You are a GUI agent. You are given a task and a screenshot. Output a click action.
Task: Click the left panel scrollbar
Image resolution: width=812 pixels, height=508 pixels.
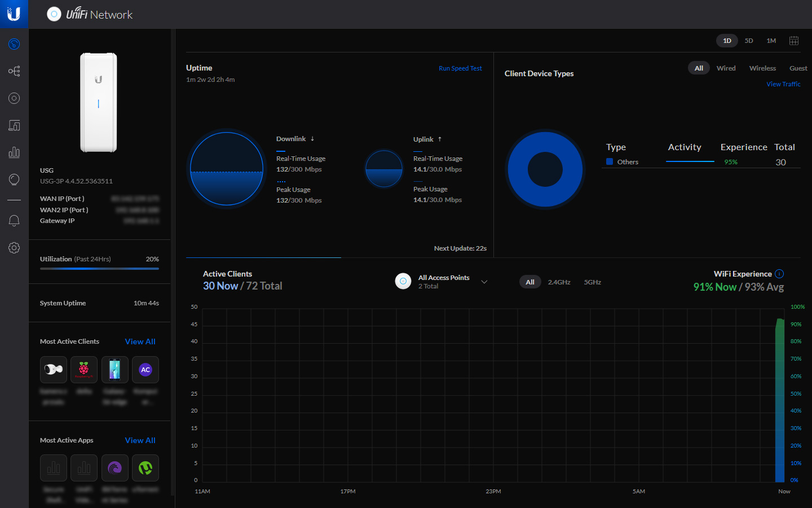point(173,262)
